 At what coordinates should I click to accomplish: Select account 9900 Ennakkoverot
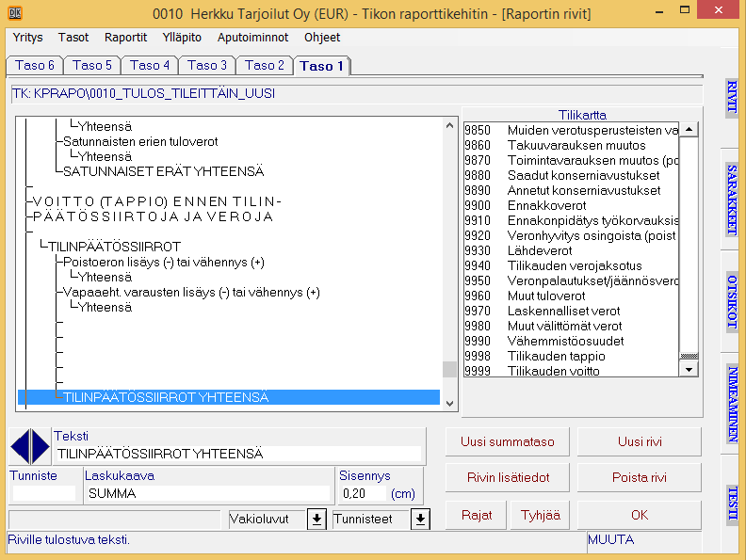[571, 205]
